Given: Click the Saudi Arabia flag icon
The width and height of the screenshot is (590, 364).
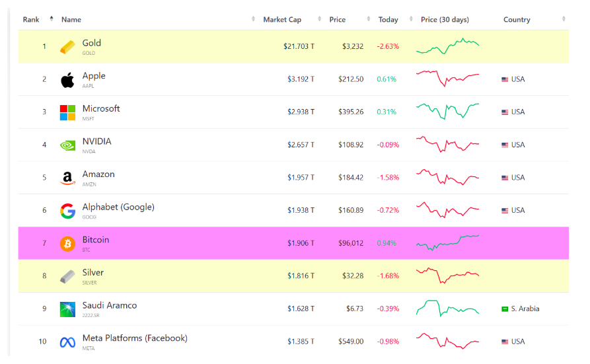Looking at the screenshot, I should (x=505, y=309).
